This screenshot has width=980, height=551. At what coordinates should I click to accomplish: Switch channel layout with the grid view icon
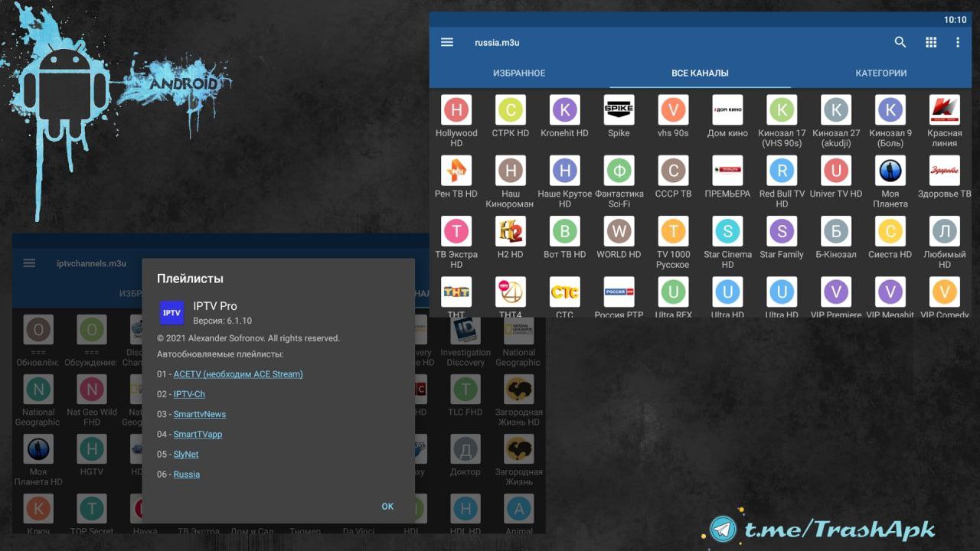931,43
